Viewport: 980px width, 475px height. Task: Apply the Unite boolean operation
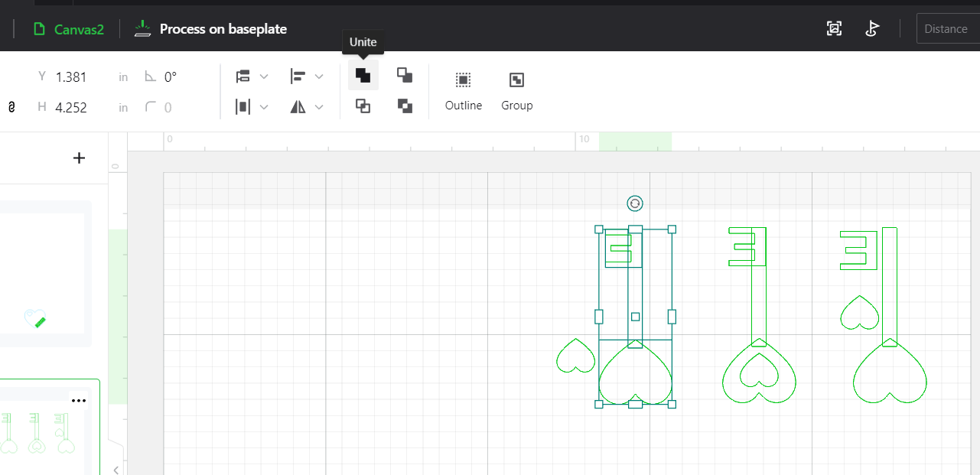(x=363, y=75)
